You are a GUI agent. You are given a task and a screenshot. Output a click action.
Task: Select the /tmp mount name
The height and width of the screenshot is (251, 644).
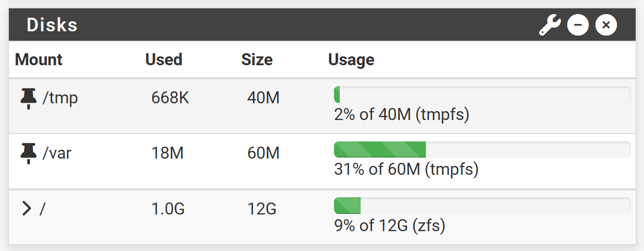(60, 98)
